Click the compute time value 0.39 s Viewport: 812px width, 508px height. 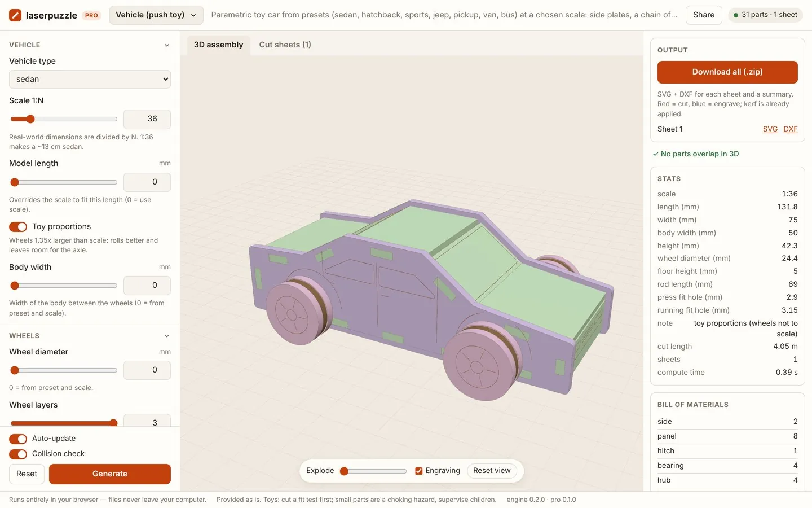tap(787, 373)
